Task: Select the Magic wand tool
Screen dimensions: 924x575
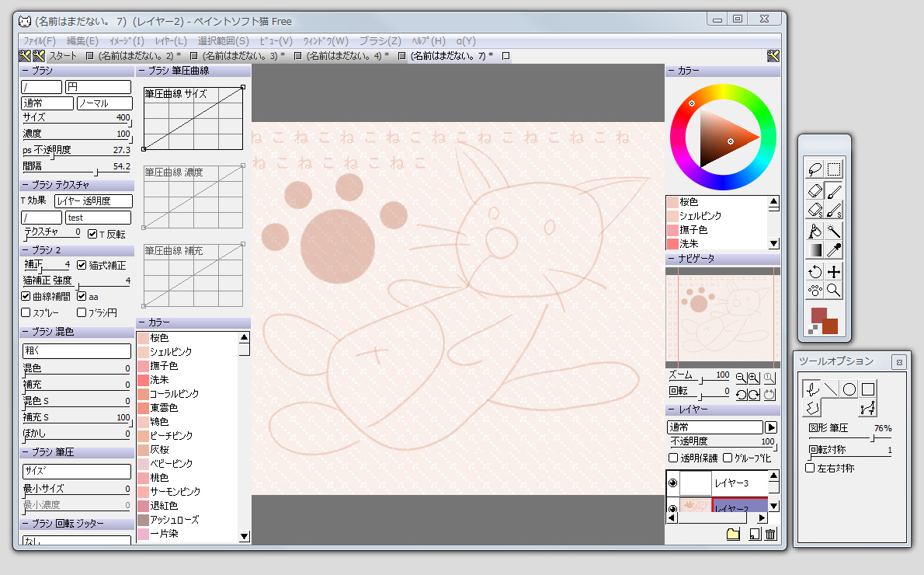Action: tap(835, 231)
